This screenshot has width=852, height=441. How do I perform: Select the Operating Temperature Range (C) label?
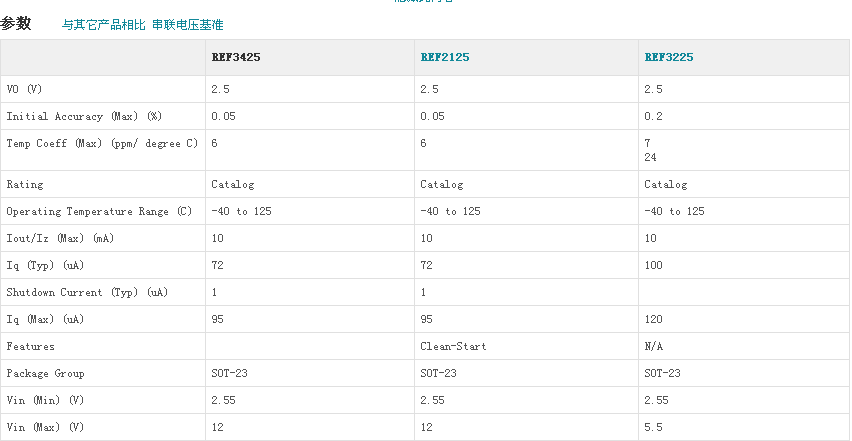(99, 211)
